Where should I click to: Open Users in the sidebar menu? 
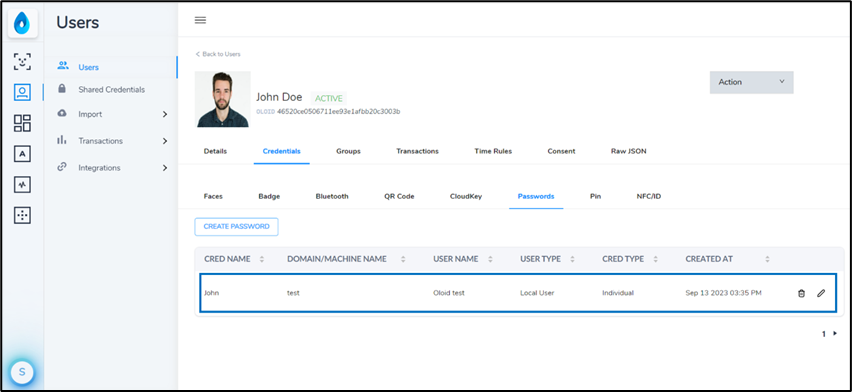(x=89, y=67)
